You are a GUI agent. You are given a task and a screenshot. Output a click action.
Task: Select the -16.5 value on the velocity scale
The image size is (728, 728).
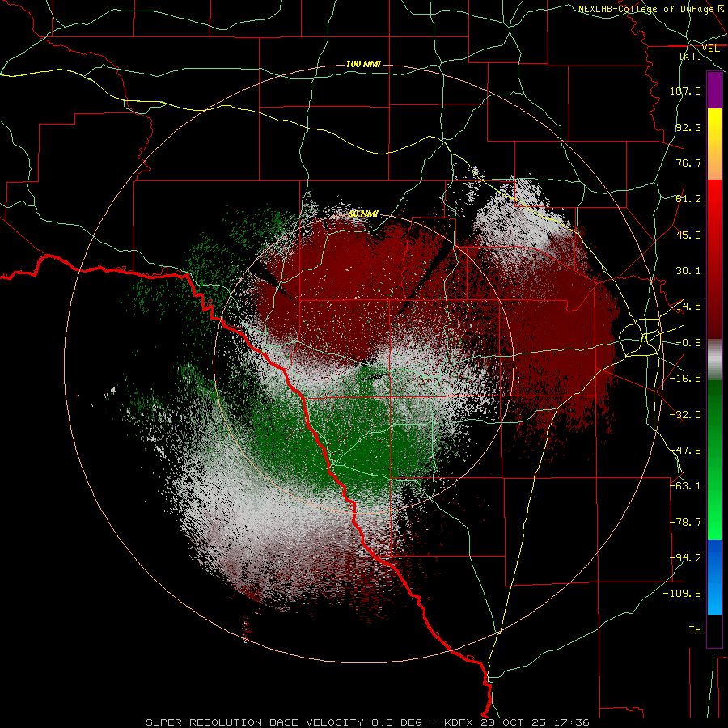point(685,379)
